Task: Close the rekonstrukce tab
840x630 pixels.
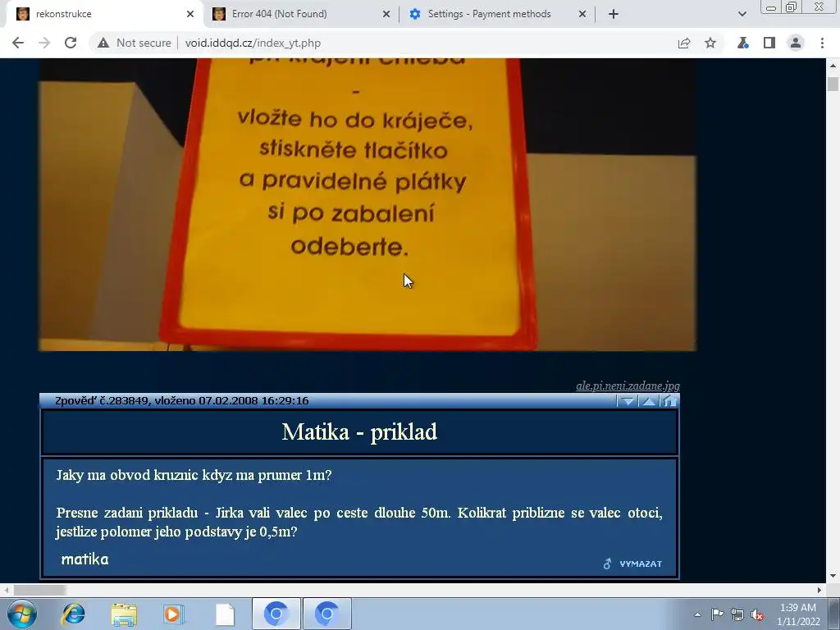Action: pos(190,14)
